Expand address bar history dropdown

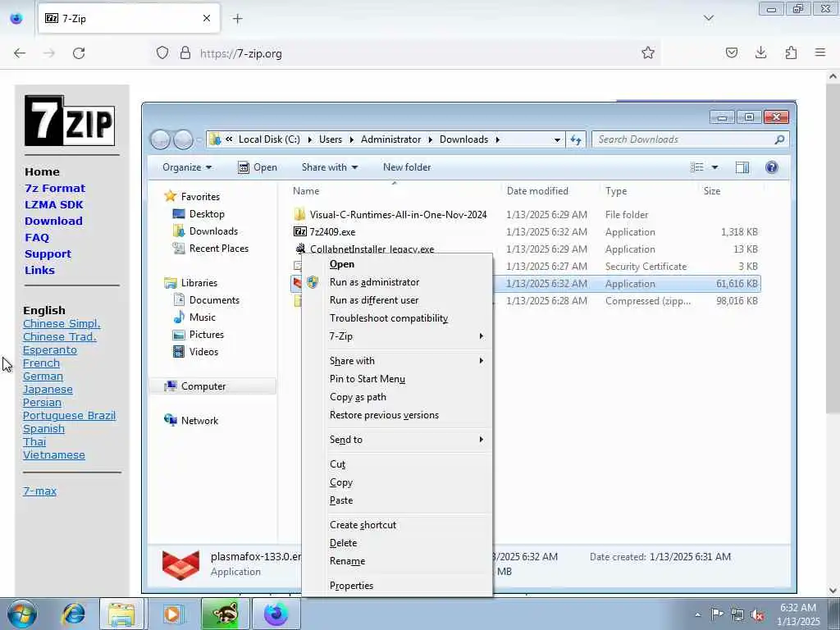(x=557, y=139)
